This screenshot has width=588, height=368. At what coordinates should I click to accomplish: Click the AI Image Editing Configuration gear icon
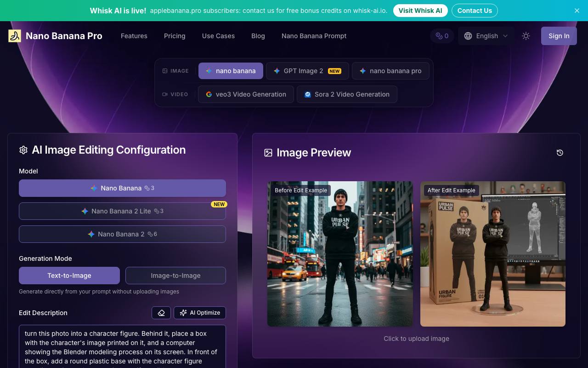[x=23, y=150]
